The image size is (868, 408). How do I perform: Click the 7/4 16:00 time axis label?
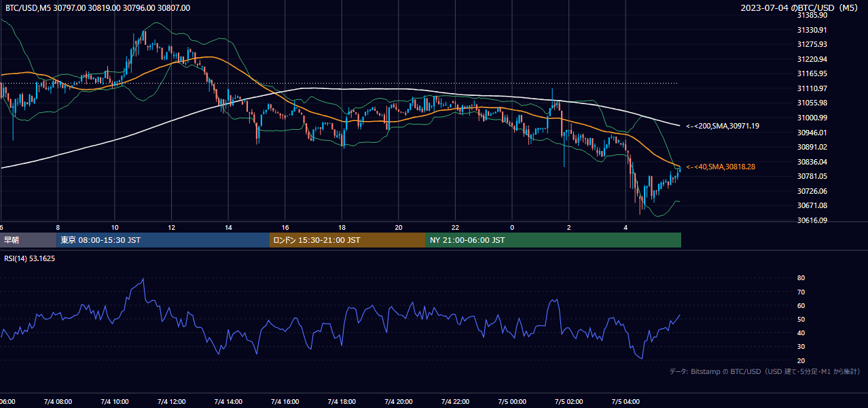(285, 402)
